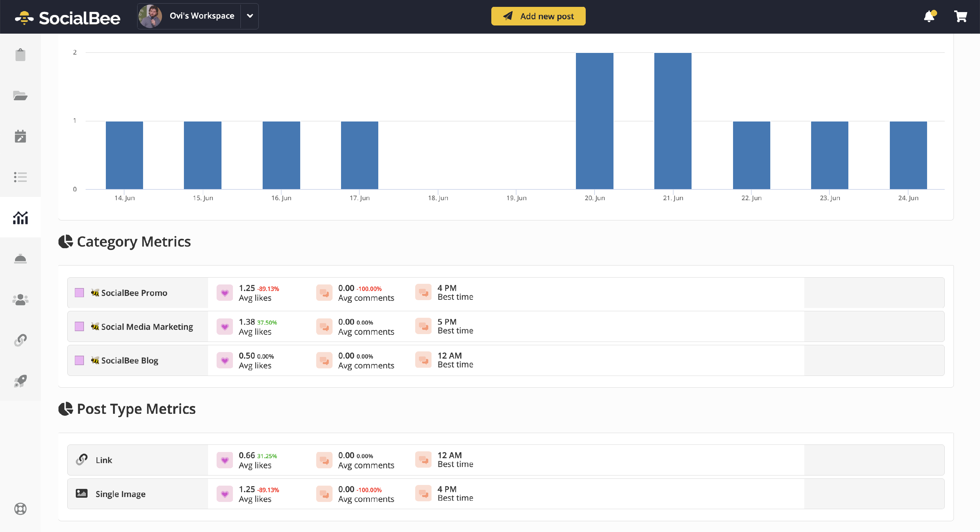Select the SocialBee Blog category row
This screenshot has width=980, height=532.
506,360
